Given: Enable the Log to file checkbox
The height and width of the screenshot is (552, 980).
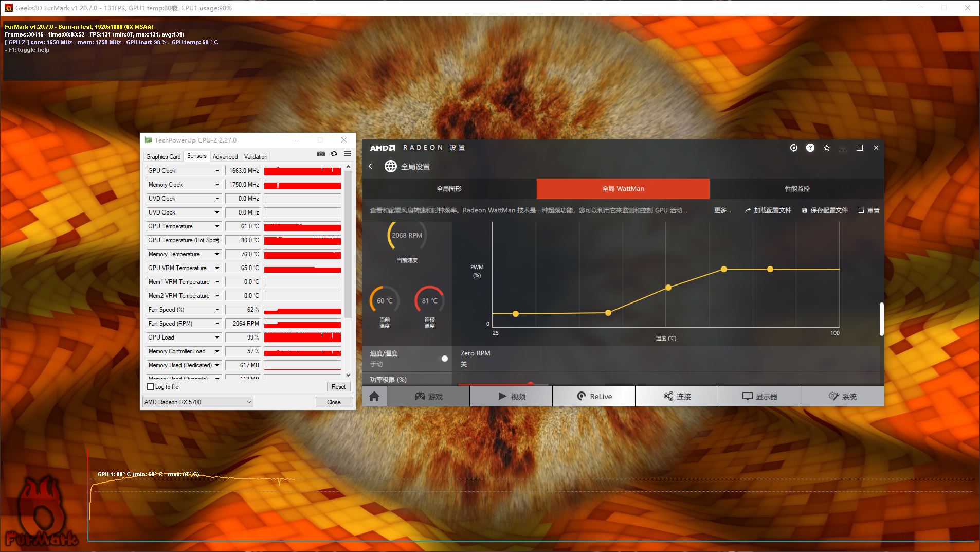Looking at the screenshot, I should coord(151,387).
